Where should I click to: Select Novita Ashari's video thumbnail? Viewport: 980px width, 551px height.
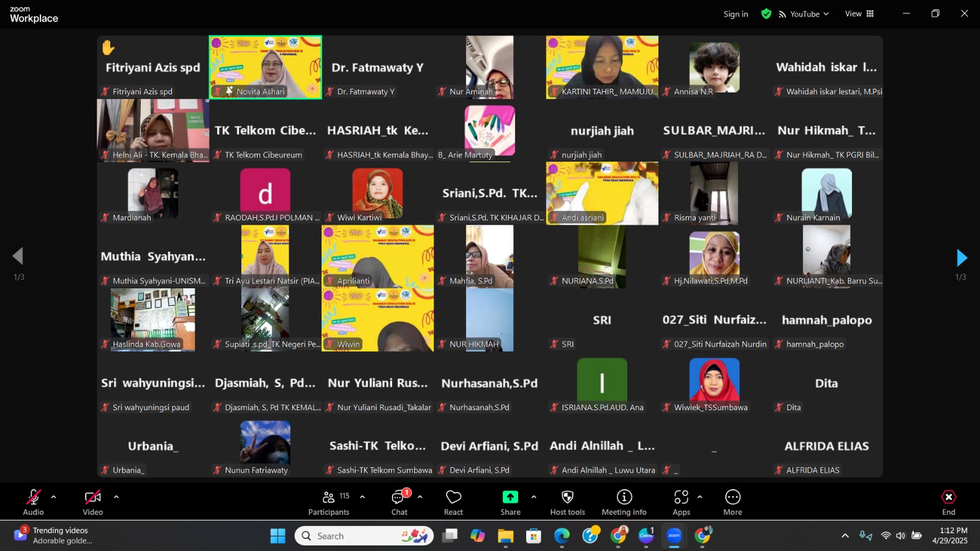(265, 67)
